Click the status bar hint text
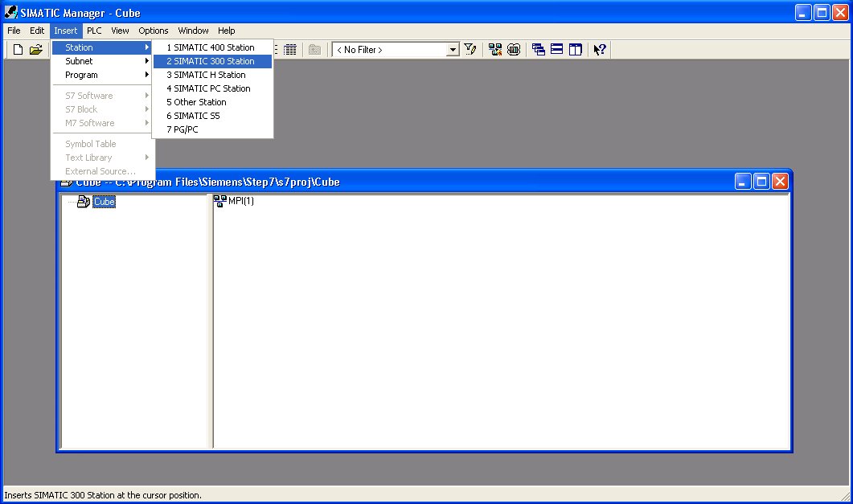Viewport: 853px width, 504px height. 103,495
